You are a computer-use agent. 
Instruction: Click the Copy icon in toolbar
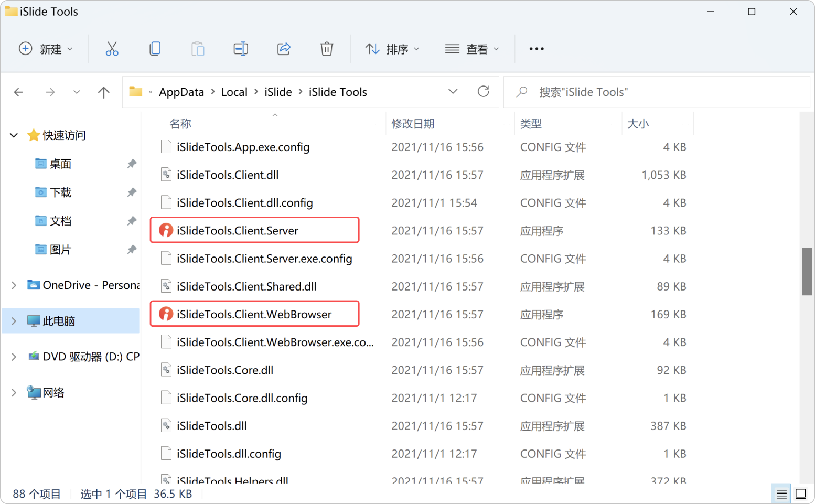pyautogui.click(x=155, y=49)
